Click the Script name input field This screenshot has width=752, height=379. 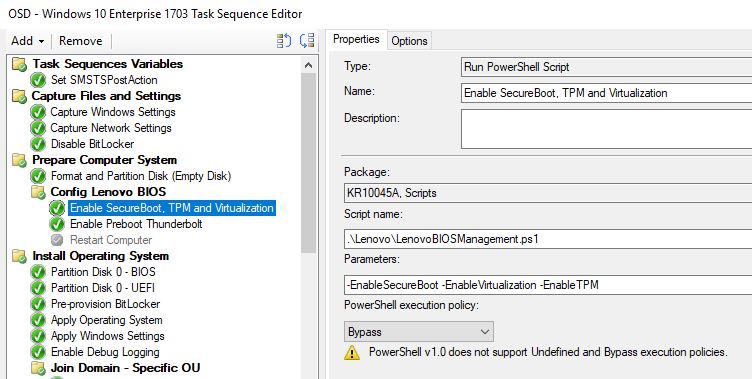click(548, 238)
